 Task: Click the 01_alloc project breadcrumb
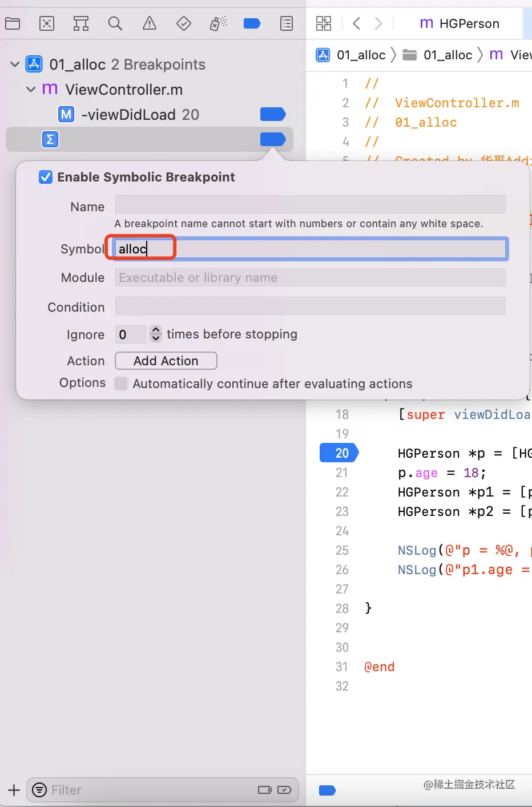[x=351, y=55]
